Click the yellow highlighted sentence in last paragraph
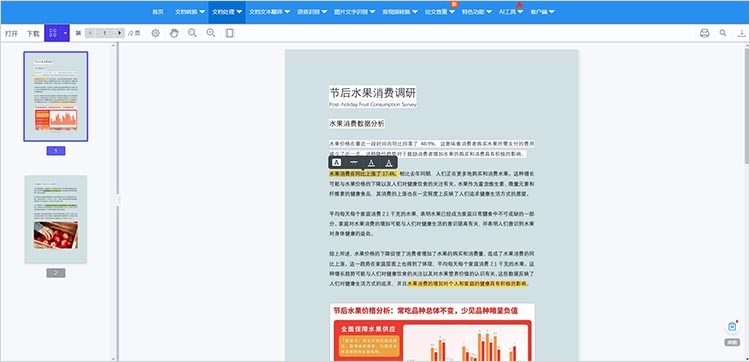 pos(466,284)
